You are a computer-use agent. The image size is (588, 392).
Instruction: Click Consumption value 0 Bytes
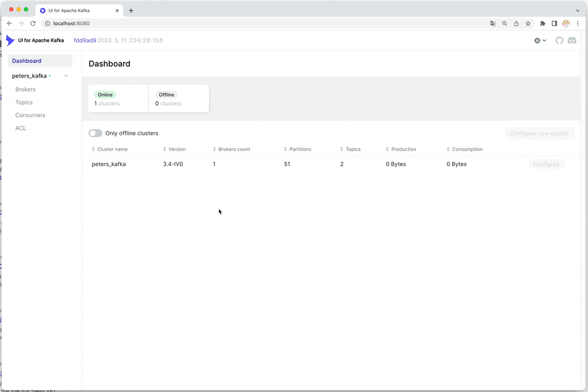click(456, 164)
